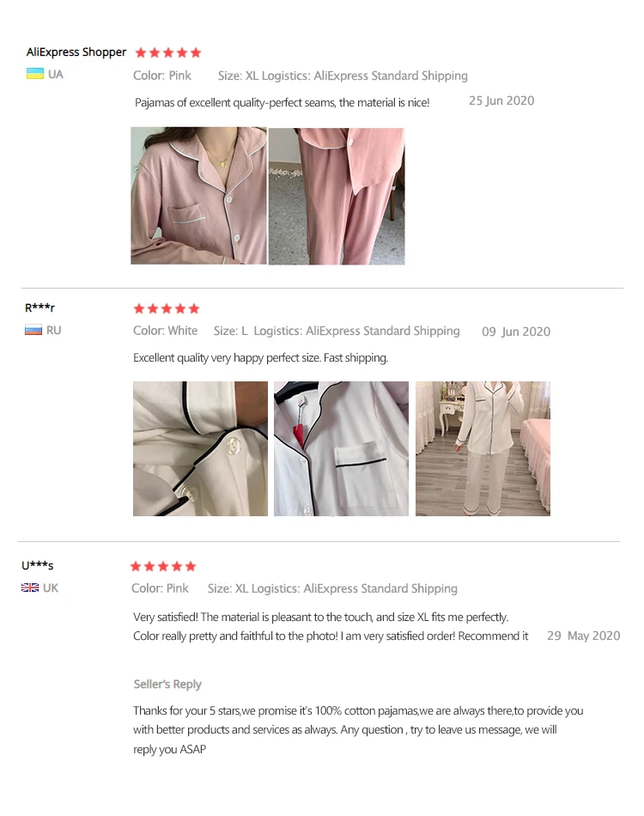644x816 pixels.
Task: Click the Ukraine flag icon
Action: (x=35, y=74)
